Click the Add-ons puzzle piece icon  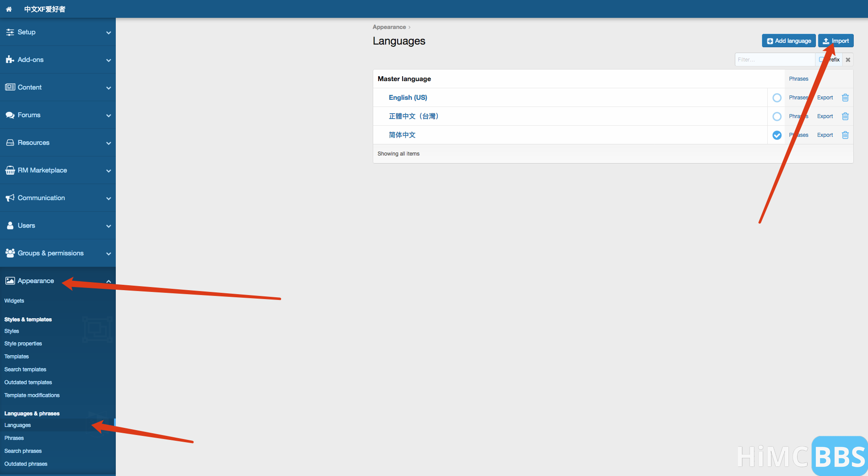10,60
